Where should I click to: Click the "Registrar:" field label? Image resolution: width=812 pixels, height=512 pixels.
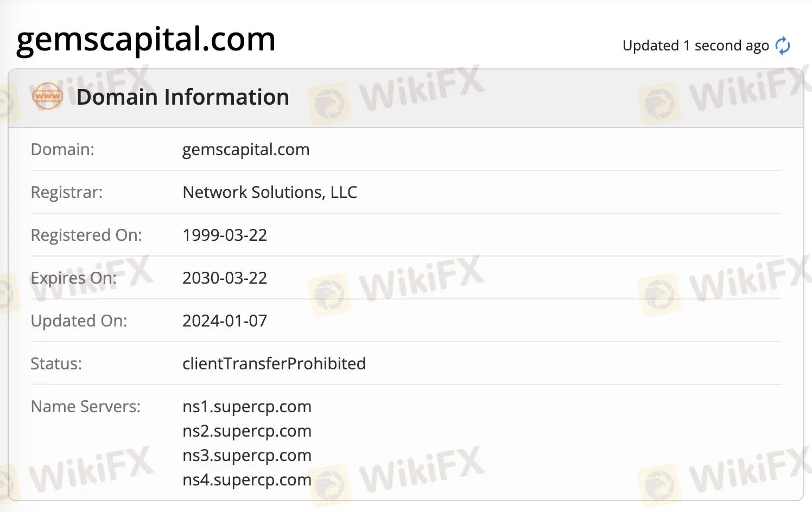pos(66,192)
